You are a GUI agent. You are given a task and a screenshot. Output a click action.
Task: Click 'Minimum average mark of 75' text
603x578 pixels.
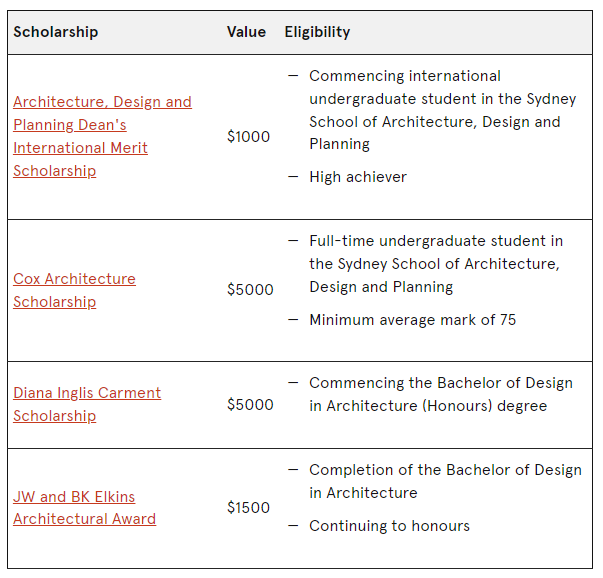412,320
